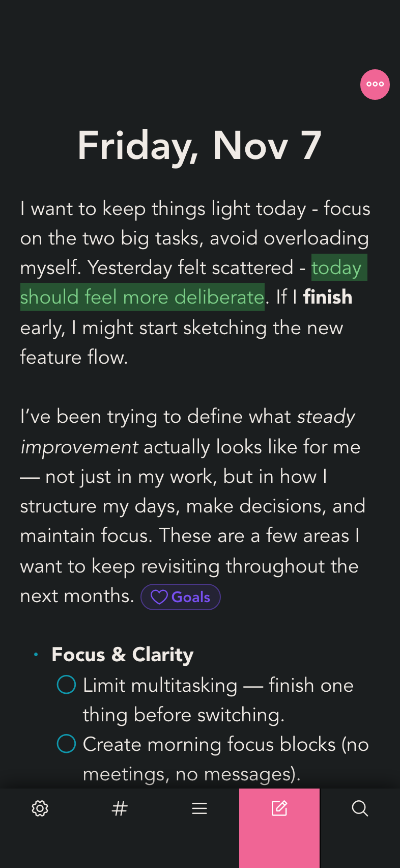Open search with the magnifying glass icon
This screenshot has height=868, width=400.
click(360, 808)
